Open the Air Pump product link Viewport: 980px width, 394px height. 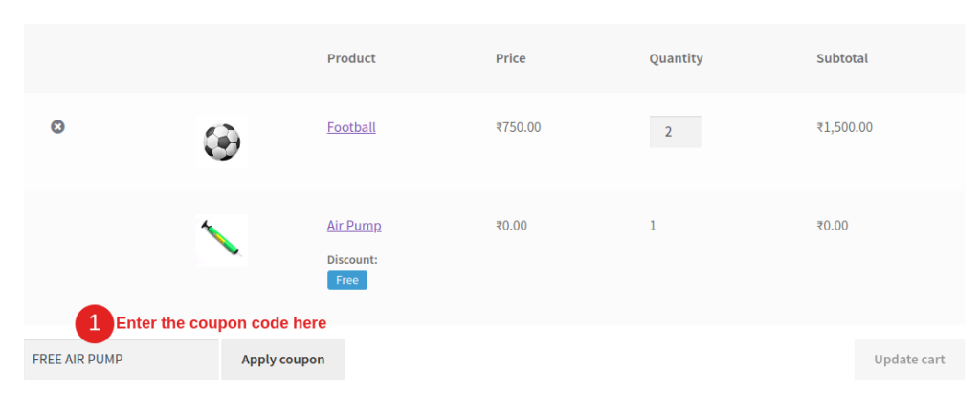[354, 226]
